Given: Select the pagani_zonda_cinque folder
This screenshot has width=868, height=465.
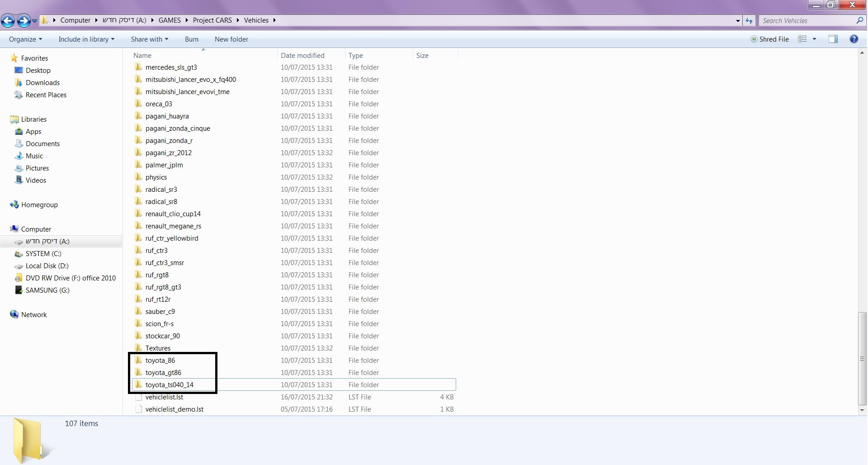Looking at the screenshot, I should [x=178, y=128].
